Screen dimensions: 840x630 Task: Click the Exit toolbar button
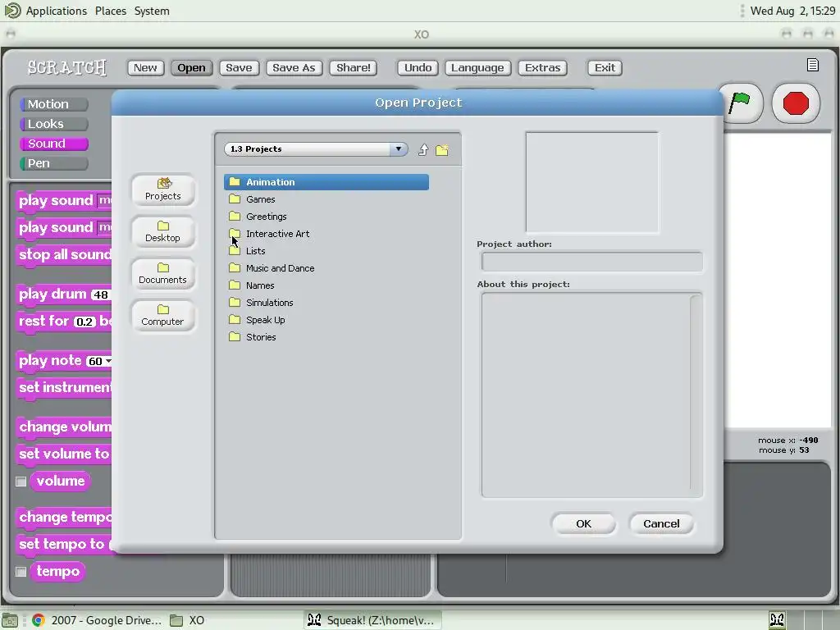[605, 67]
